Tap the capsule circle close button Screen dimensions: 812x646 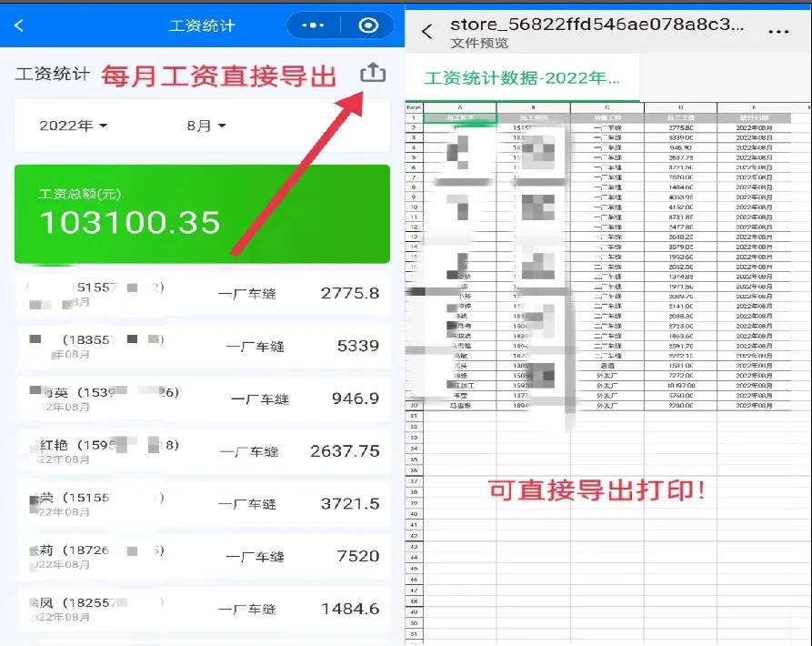click(x=368, y=25)
